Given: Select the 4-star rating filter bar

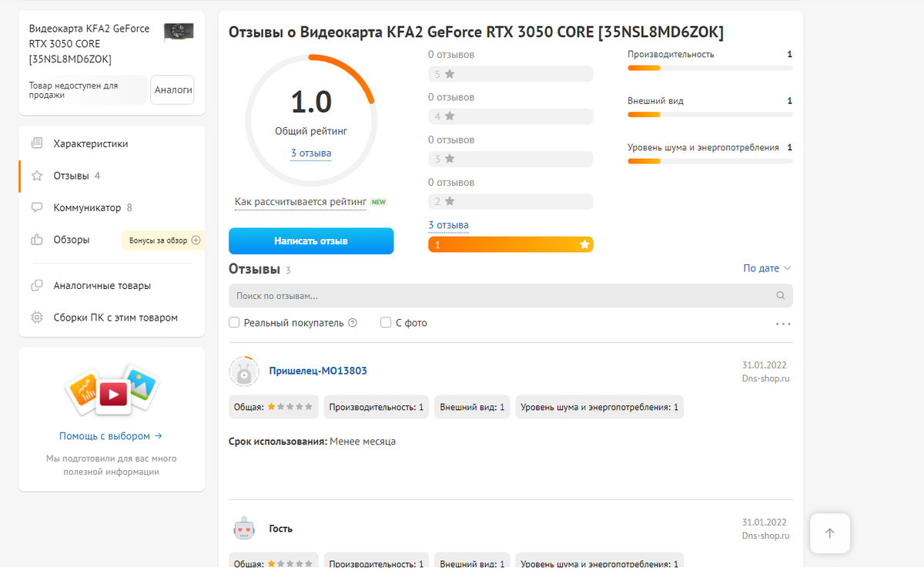Looking at the screenshot, I should point(511,116).
